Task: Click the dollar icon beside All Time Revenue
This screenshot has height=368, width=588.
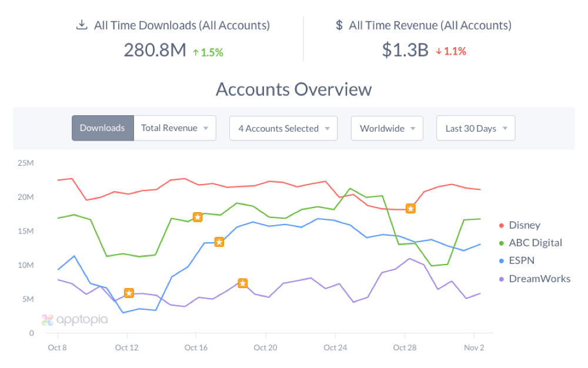Action: pyautogui.click(x=339, y=25)
